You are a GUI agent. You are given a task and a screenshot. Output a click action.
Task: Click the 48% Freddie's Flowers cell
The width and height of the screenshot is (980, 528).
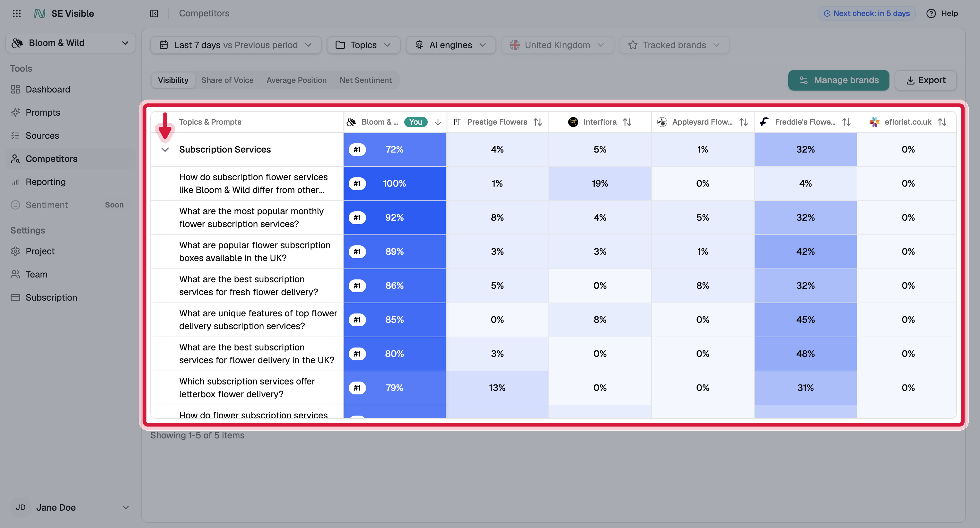point(805,354)
